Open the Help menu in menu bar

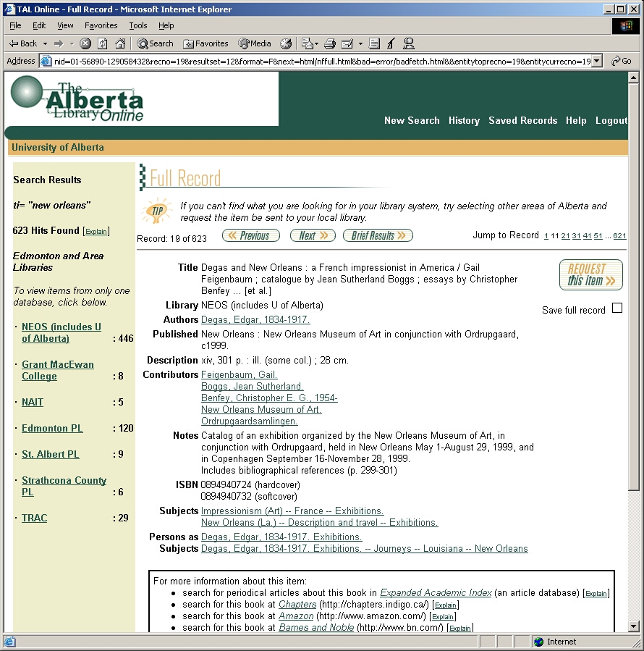166,26
